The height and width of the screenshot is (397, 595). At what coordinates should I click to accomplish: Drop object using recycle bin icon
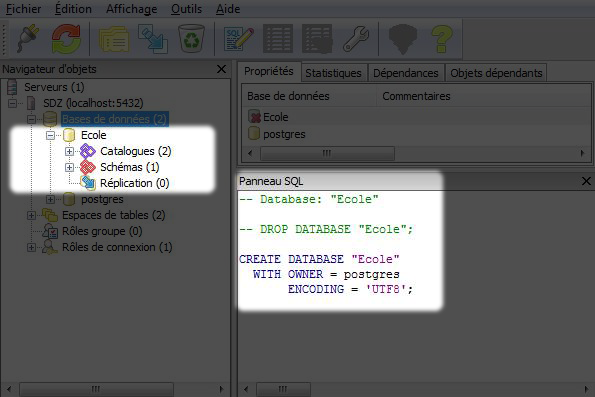[x=192, y=39]
